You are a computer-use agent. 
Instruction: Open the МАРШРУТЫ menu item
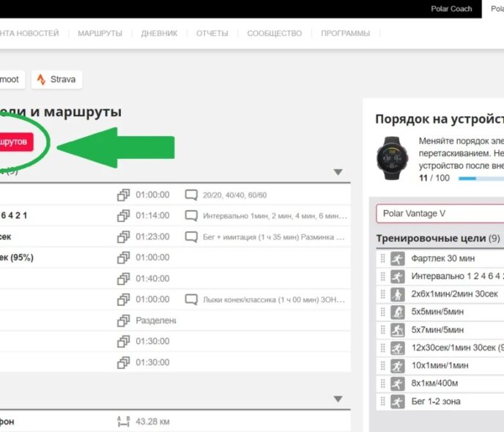[x=100, y=33]
